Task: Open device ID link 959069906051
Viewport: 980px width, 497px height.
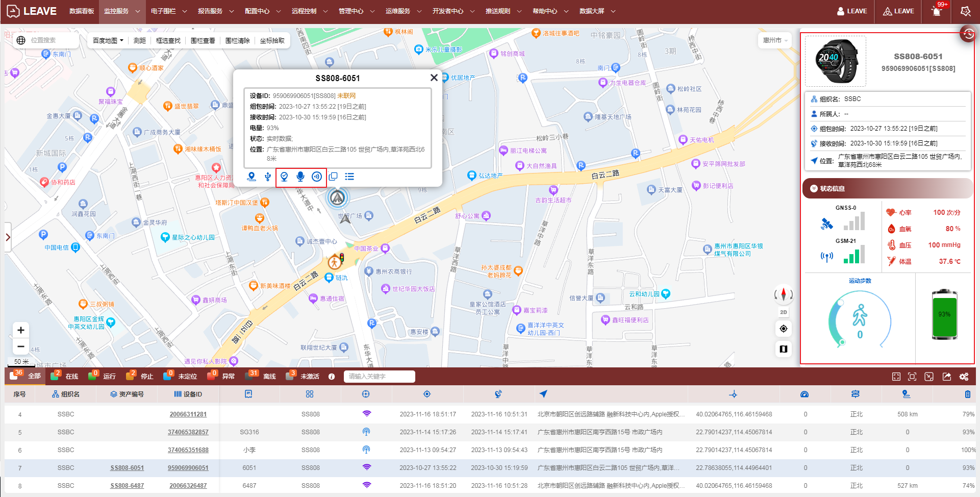Action: click(188, 468)
